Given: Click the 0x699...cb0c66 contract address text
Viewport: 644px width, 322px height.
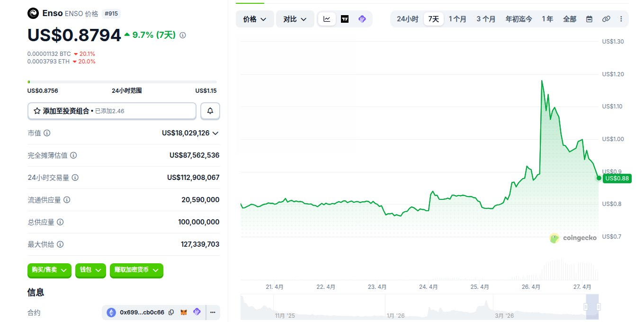Looking at the screenshot, I should (142, 312).
